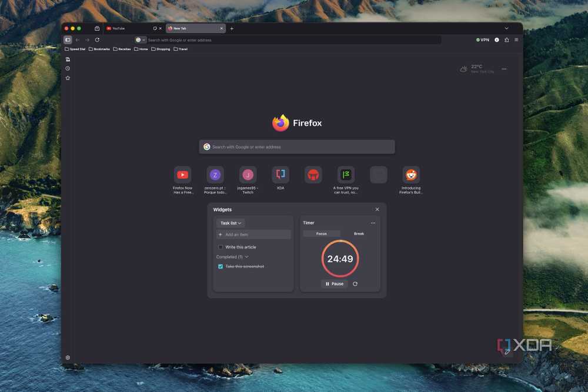Open the blank shortcut tile
The width and height of the screenshot is (588, 392).
point(378,175)
